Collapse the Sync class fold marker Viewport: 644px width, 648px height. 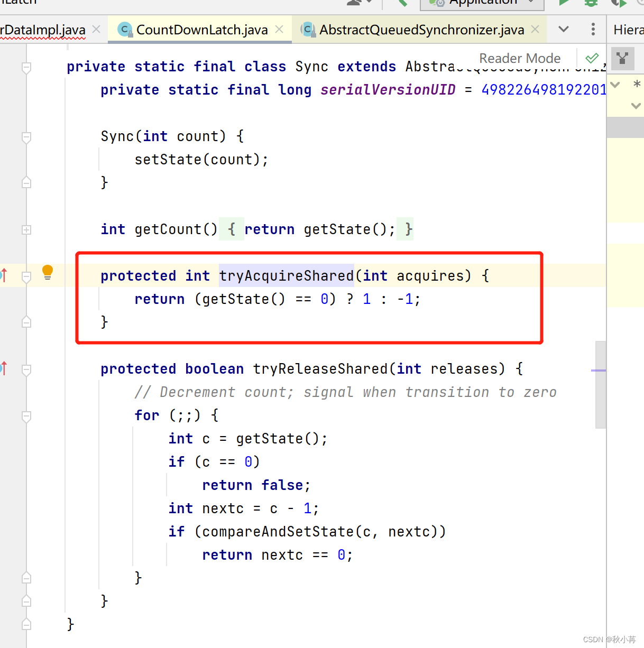coord(26,67)
